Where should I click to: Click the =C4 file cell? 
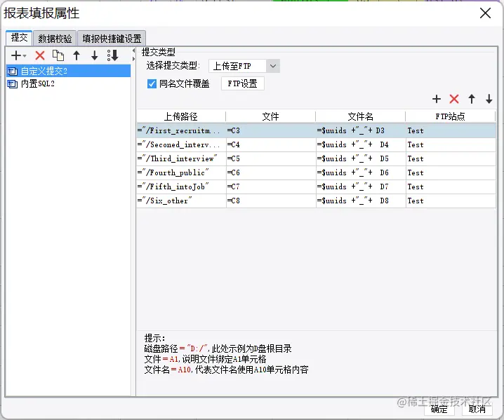point(271,145)
